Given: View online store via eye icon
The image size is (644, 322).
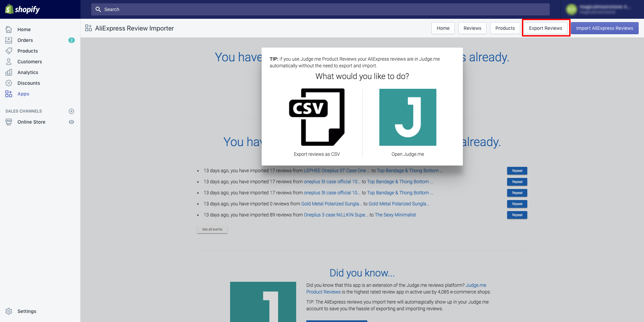Looking at the screenshot, I should (x=71, y=122).
